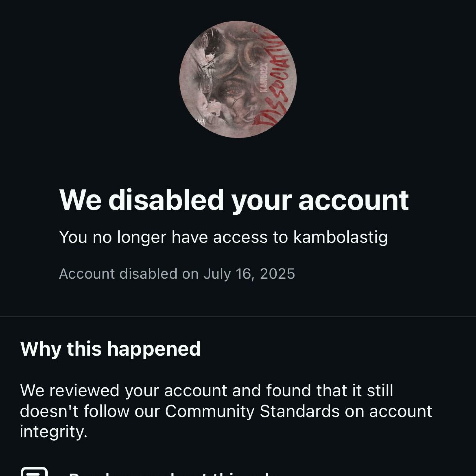Viewport: 476px width, 476px height.
Task: Tap the "Account disabled on" date line
Action: [177, 274]
